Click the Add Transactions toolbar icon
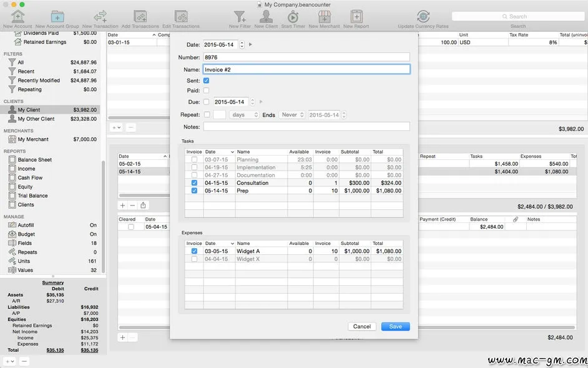588x368 pixels. tap(140, 16)
